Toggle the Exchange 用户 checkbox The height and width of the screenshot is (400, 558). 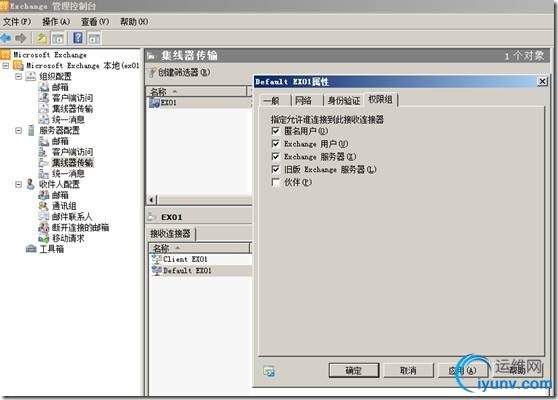tap(275, 144)
